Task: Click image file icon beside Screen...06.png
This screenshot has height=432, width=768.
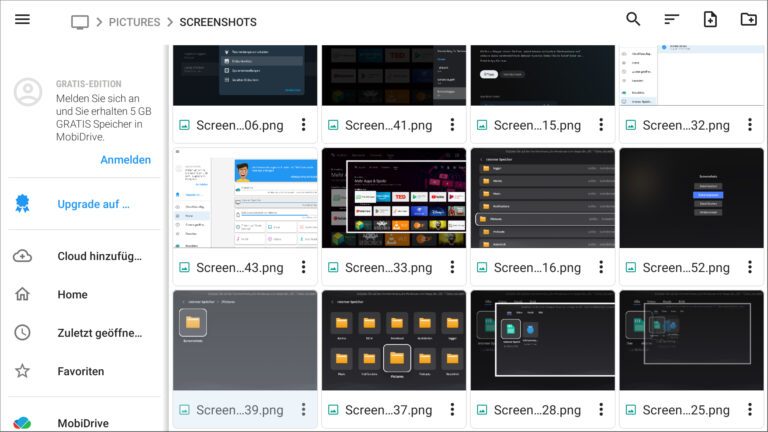Action: click(185, 125)
